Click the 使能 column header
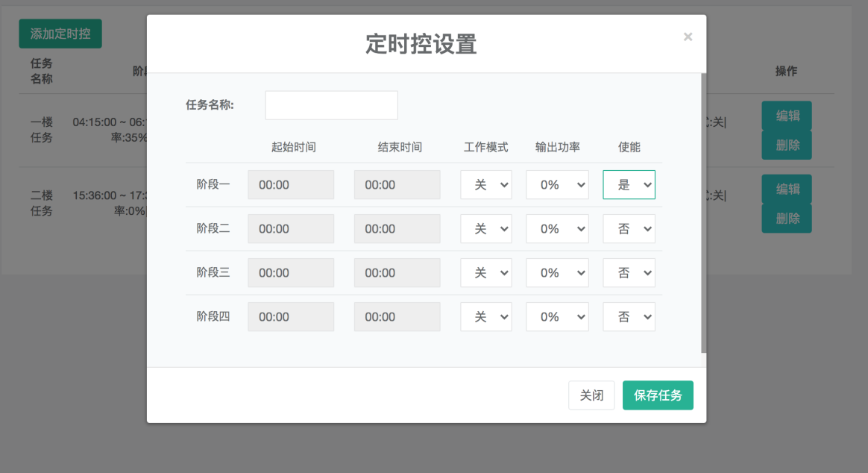This screenshot has height=473, width=868. tap(629, 147)
